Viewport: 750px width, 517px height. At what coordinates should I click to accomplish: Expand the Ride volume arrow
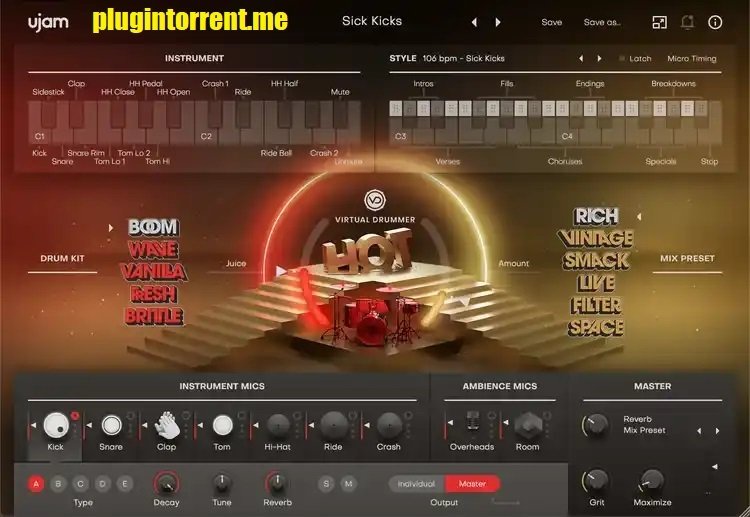tap(311, 425)
